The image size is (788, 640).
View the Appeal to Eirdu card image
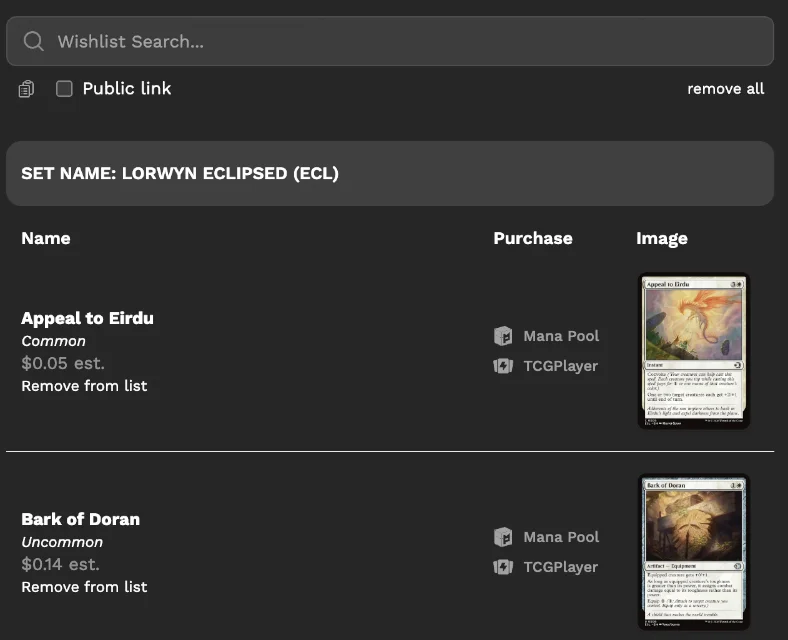(x=693, y=351)
